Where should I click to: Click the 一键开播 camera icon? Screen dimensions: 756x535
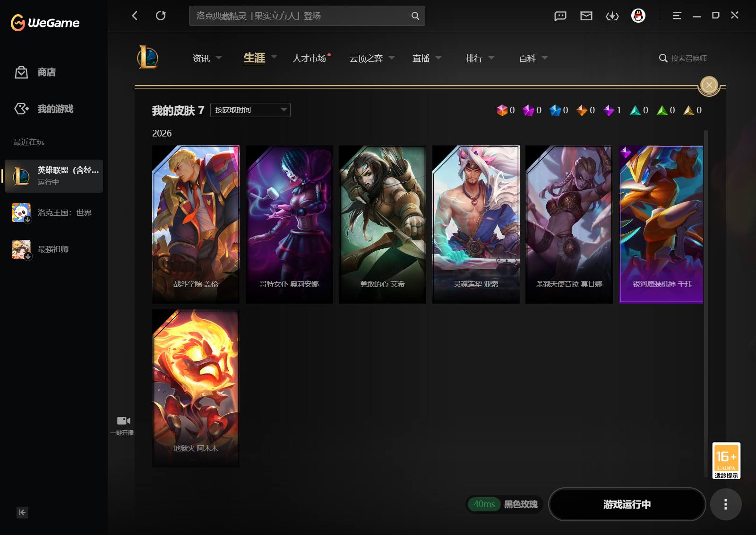123,420
